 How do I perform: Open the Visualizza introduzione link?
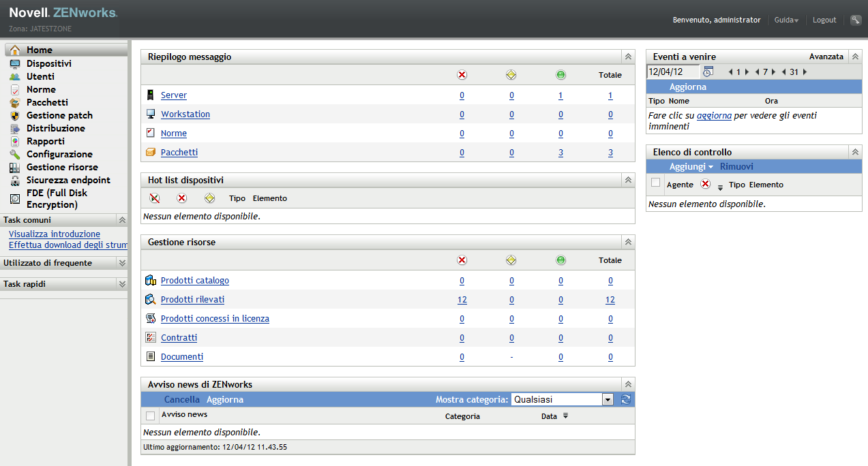coord(54,234)
